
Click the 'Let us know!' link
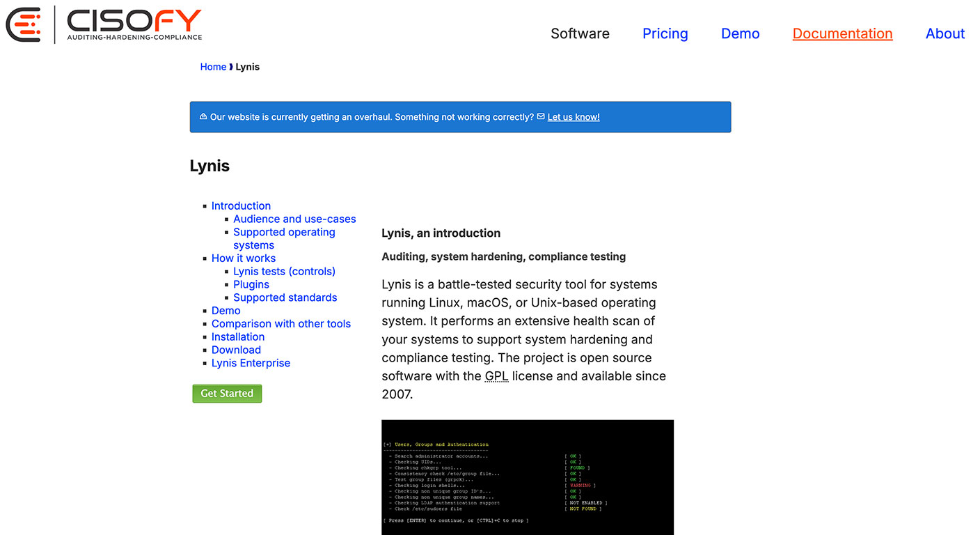(573, 117)
